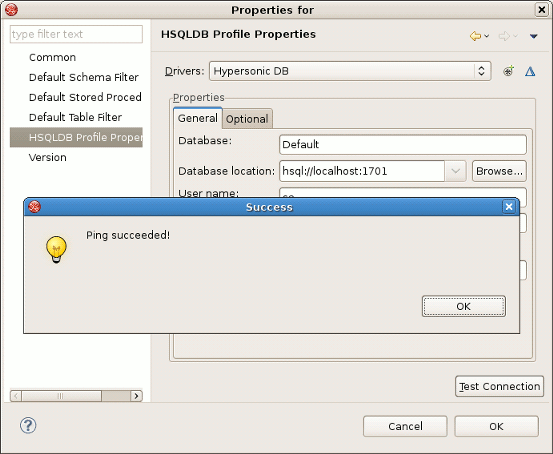
Task: Open the back history dropdown arrow
Action: 487,36
